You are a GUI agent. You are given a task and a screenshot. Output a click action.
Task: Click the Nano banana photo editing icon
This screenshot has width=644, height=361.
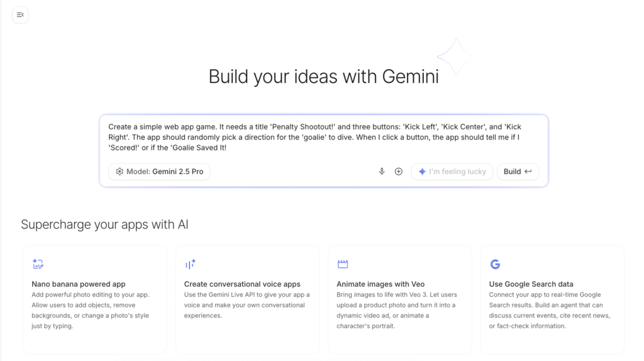tap(38, 264)
